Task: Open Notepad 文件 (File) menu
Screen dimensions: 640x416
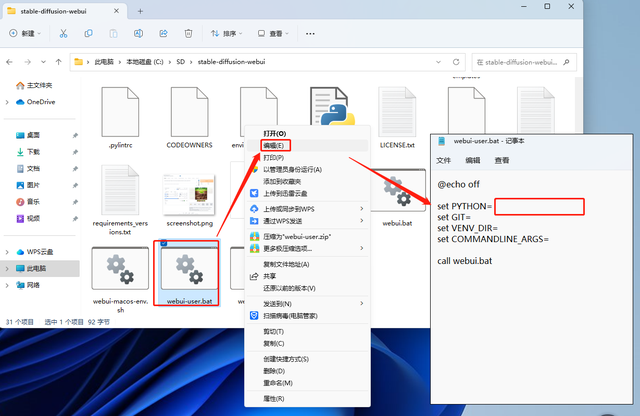Action: [444, 160]
